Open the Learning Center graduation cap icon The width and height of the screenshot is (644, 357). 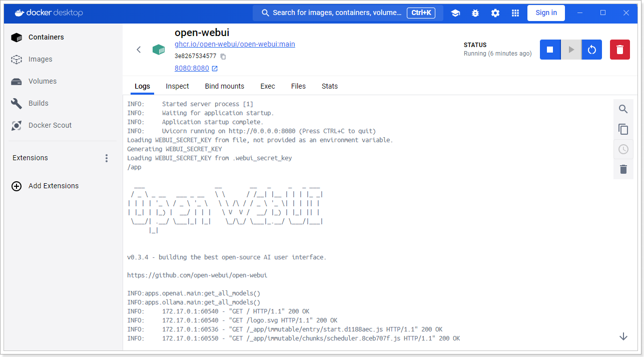tap(455, 13)
